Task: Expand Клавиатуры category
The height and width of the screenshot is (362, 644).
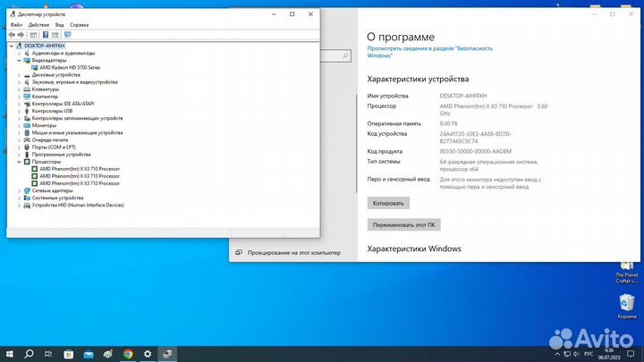Action: pos(19,89)
